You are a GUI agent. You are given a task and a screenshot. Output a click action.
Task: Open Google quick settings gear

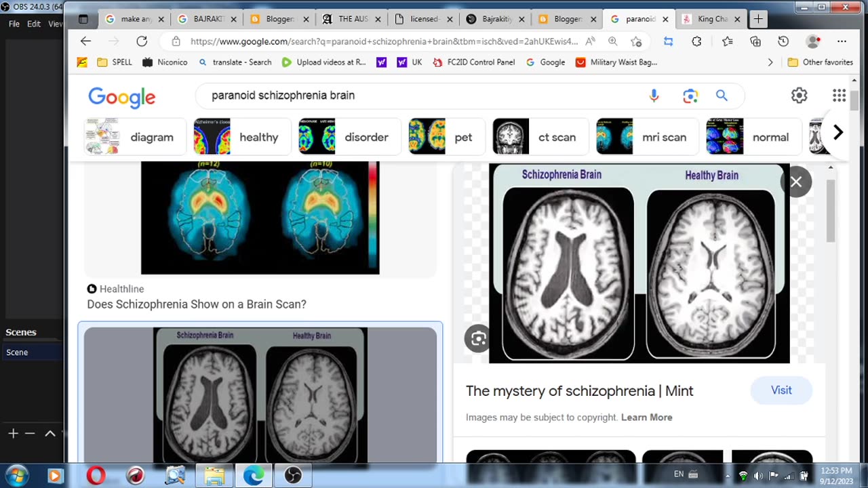tap(799, 96)
